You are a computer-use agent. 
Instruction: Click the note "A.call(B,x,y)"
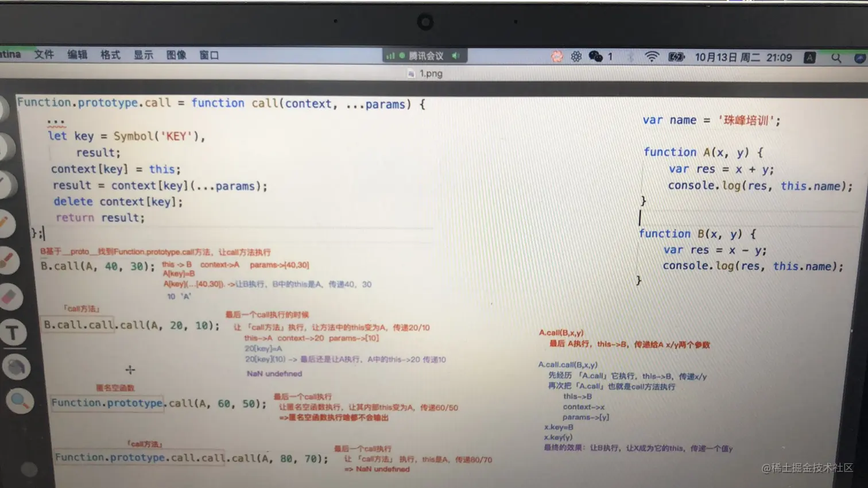coord(561,332)
